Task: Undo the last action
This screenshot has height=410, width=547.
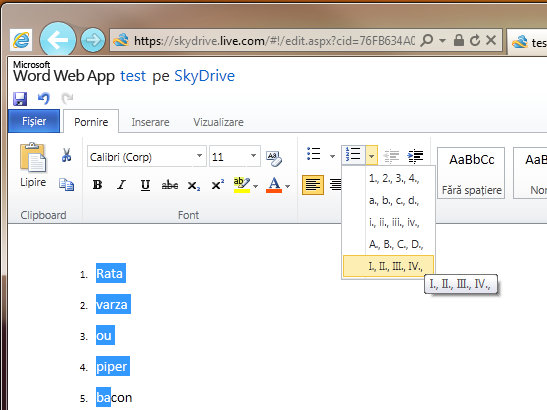Action: click(x=44, y=98)
